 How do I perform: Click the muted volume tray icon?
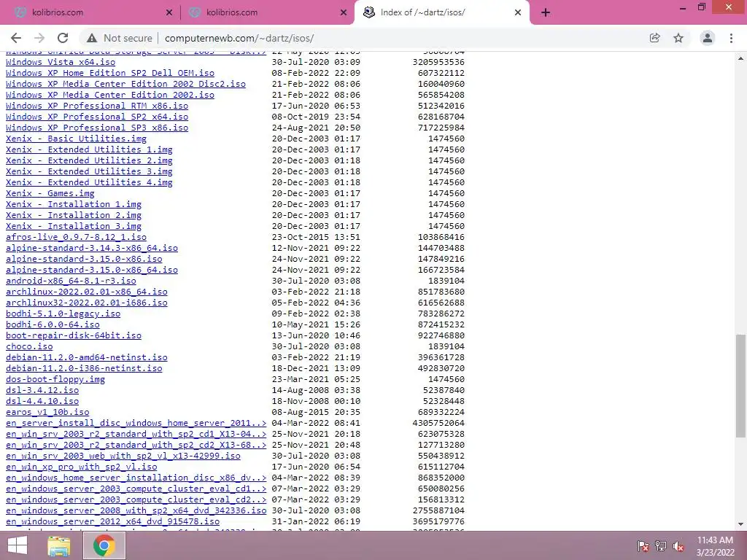pos(678,546)
